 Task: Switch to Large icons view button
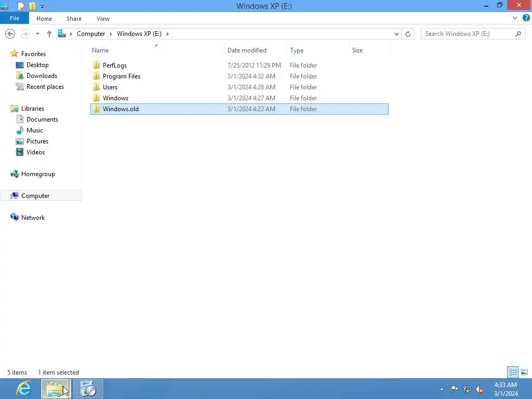click(524, 372)
